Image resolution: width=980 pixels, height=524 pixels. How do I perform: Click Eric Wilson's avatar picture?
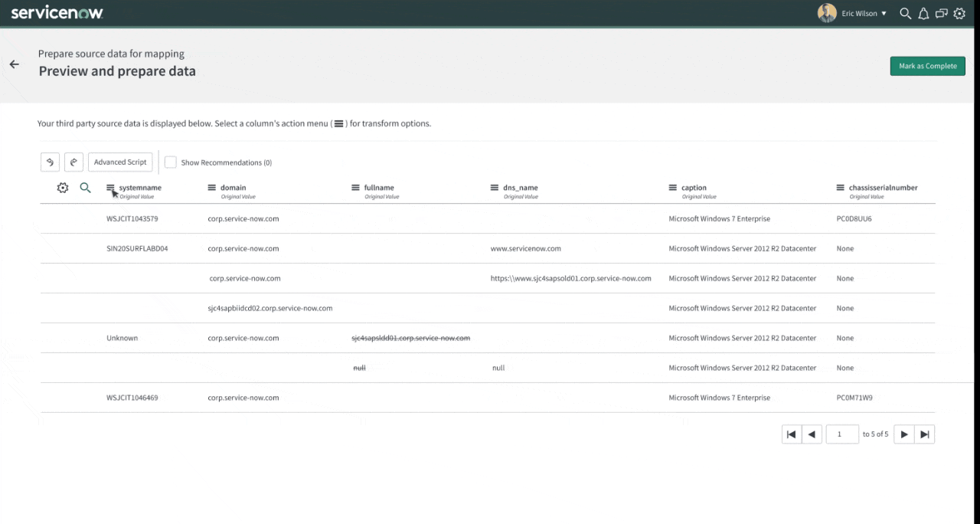pyautogui.click(x=827, y=13)
